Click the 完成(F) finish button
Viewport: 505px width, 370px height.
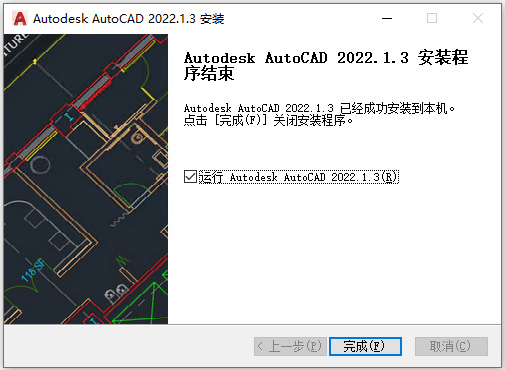click(x=365, y=346)
